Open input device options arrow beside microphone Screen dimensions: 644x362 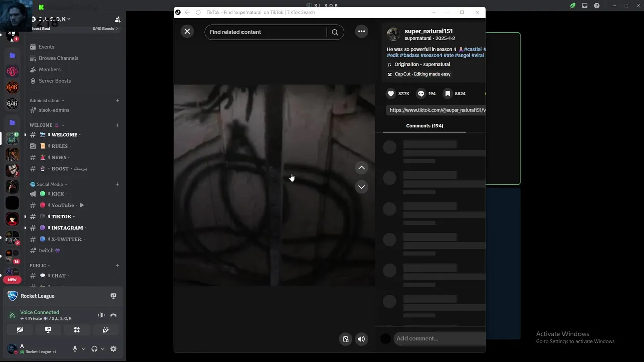point(84,349)
